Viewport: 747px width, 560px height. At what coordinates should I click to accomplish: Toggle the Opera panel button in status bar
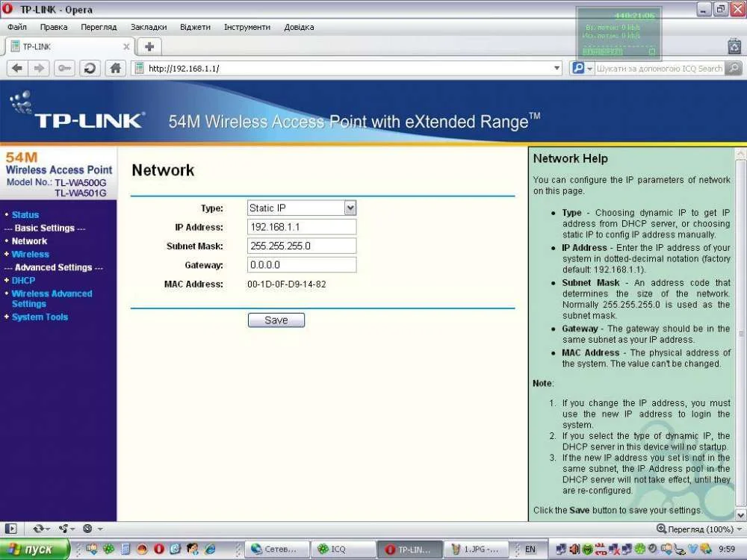[x=10, y=529]
